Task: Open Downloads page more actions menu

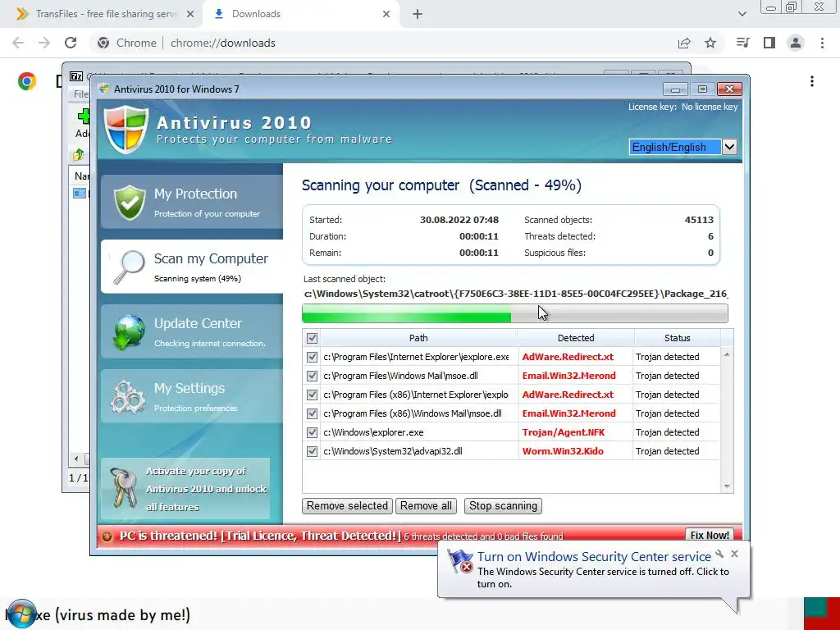Action: [x=812, y=81]
